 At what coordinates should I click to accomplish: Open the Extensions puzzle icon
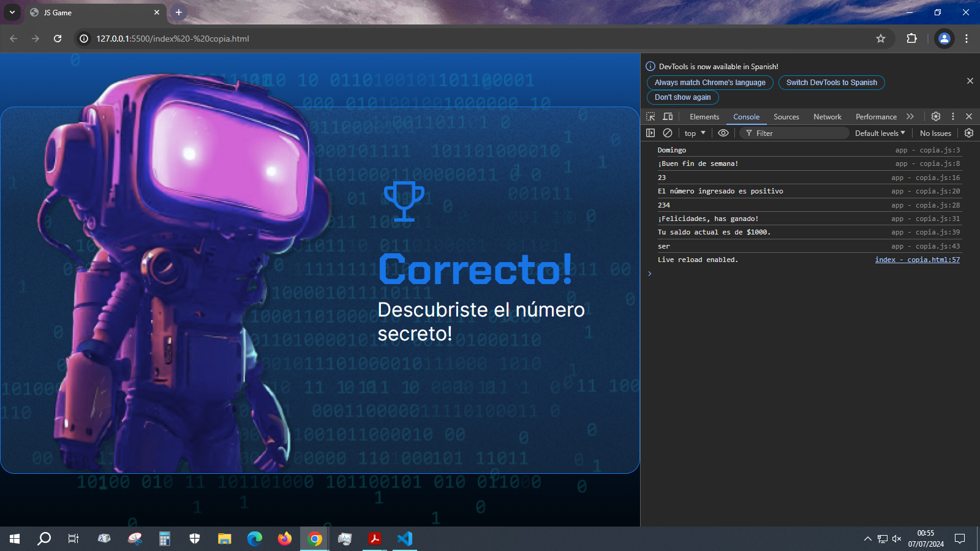911,39
